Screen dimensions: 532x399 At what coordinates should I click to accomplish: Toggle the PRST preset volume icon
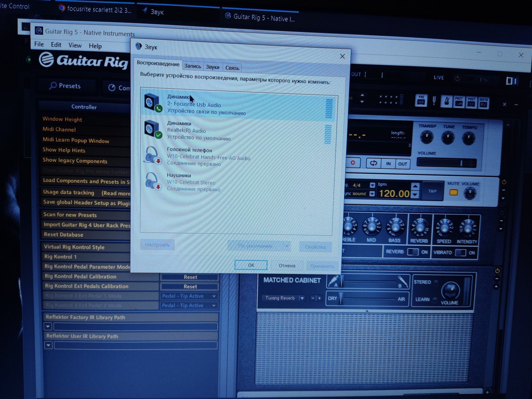tap(459, 102)
